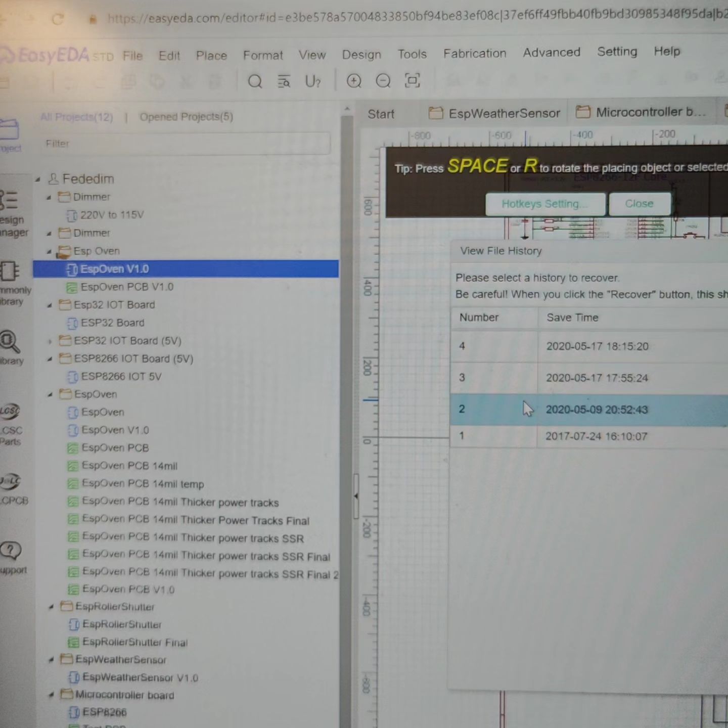Image resolution: width=728 pixels, height=728 pixels.
Task: Select history entry 1 saved 2017-07-24 16:10:07
Action: coord(589,436)
